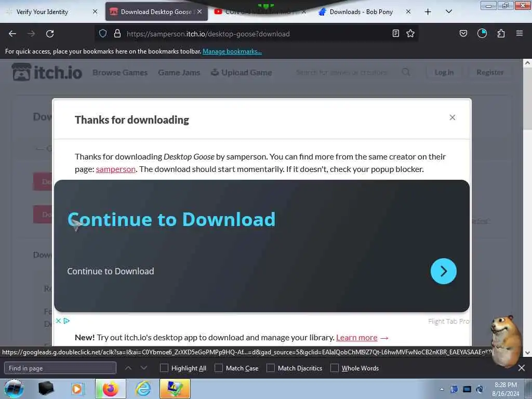This screenshot has height=399, width=532.
Task: List all tabs with the dropdown chevron
Action: click(x=448, y=12)
